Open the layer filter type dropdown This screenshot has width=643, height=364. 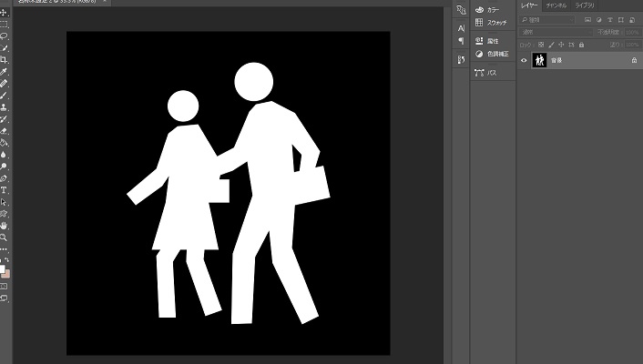click(x=551, y=18)
